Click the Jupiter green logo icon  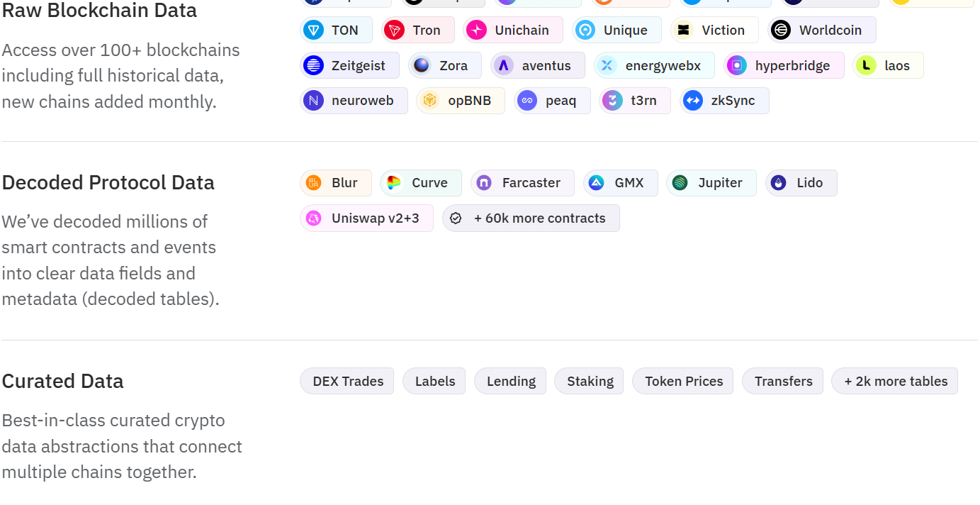680,183
